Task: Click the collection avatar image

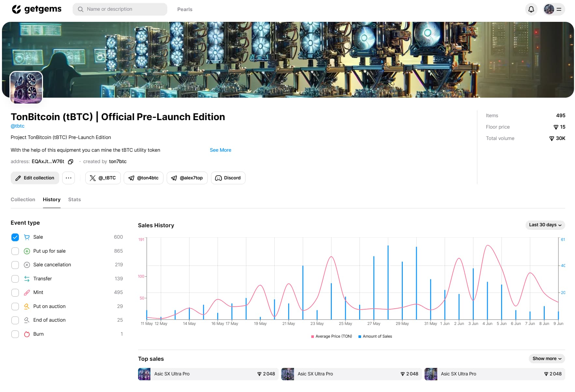Action: point(26,88)
